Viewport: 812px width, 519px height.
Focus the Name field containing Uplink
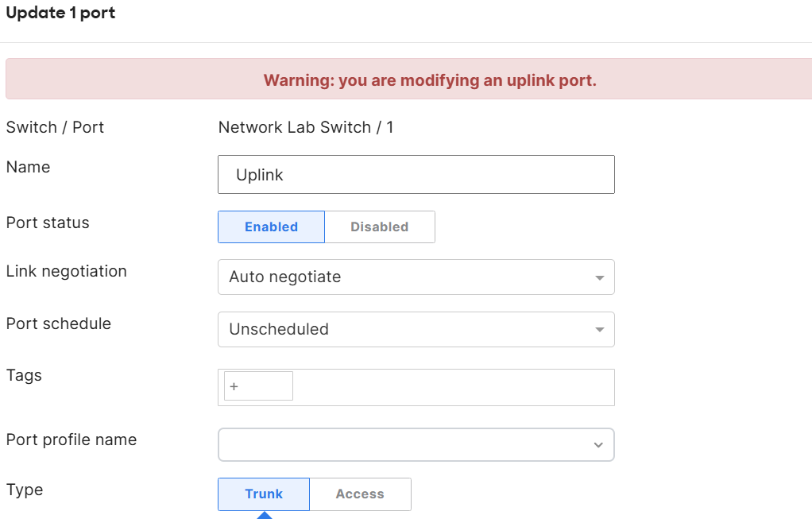416,175
